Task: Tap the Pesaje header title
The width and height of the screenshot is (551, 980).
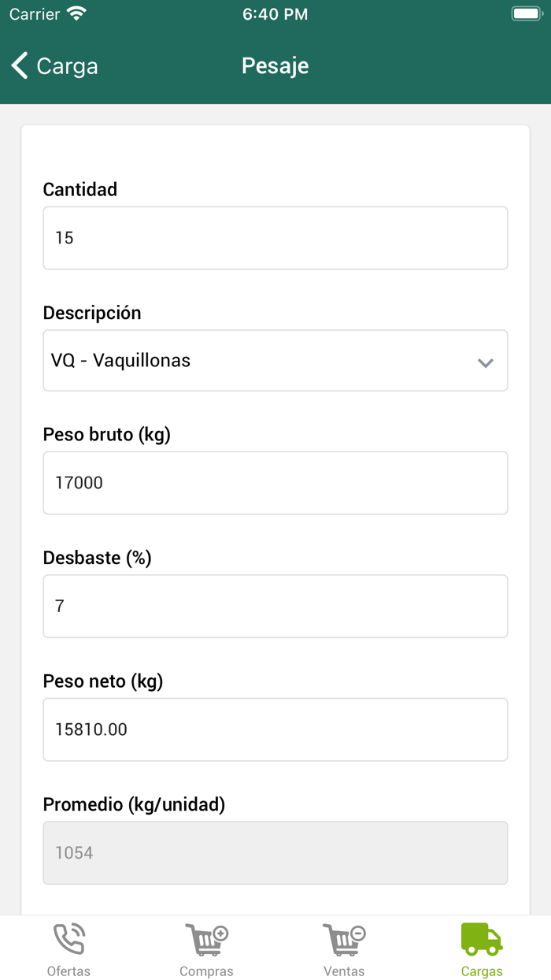Action: [275, 65]
